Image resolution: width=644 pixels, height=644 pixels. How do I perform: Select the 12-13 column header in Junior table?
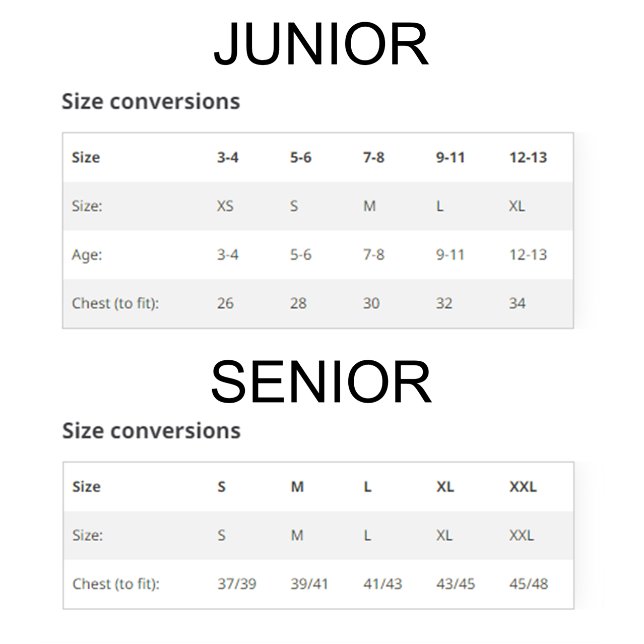click(528, 158)
